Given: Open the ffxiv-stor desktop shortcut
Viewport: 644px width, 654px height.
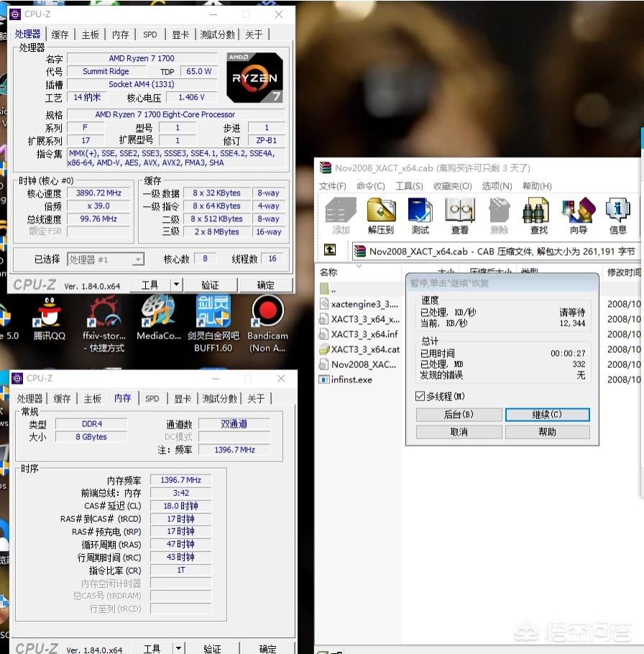Looking at the screenshot, I should coord(103,323).
